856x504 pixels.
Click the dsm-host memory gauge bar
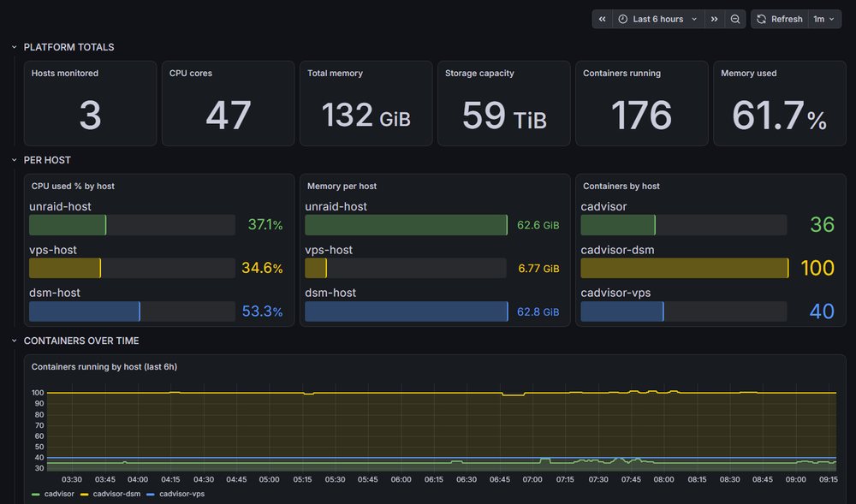click(x=406, y=311)
